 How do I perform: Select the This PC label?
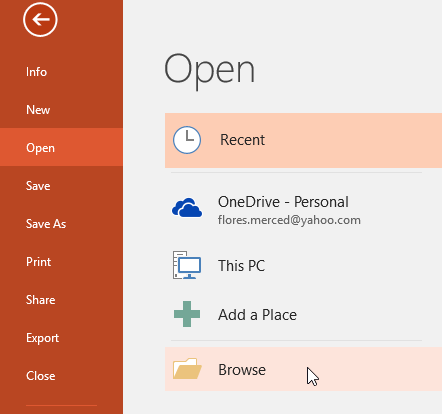pyautogui.click(x=241, y=266)
